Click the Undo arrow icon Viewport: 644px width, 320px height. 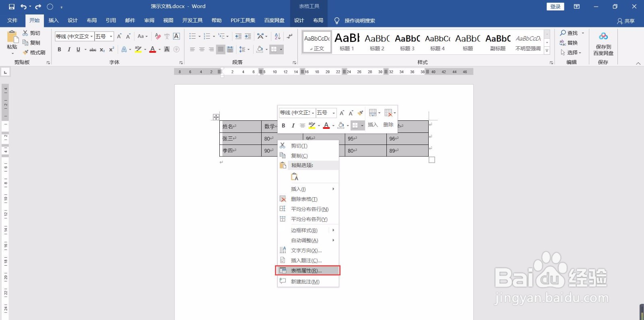tap(23, 6)
